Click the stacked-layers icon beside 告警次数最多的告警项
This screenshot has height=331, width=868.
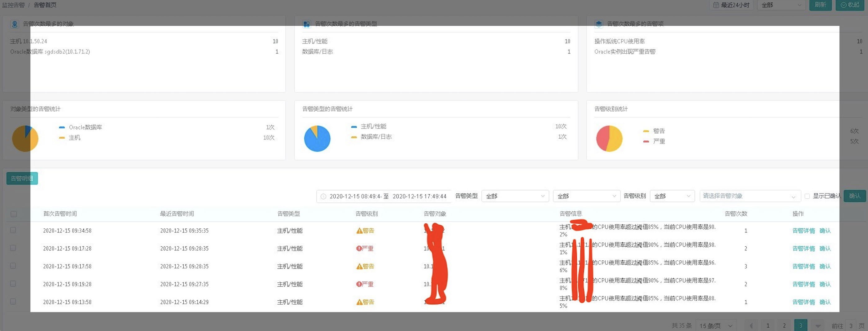pyautogui.click(x=599, y=24)
